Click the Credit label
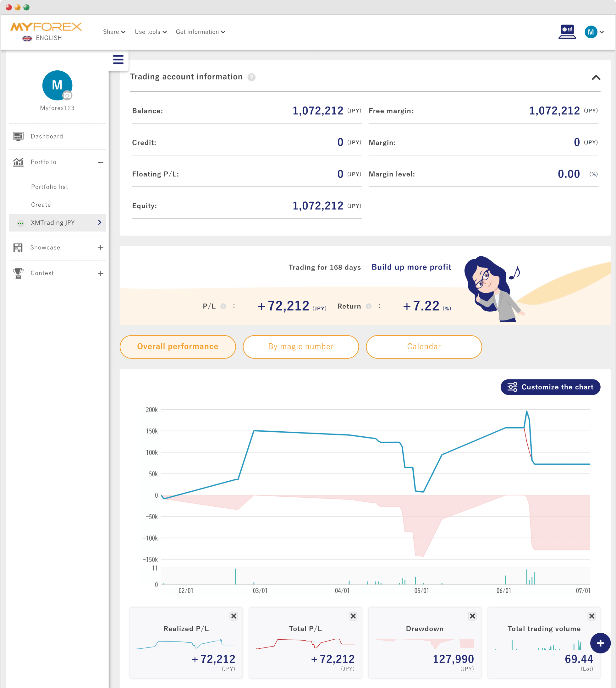Screen dimensions: 616x688 144,143
